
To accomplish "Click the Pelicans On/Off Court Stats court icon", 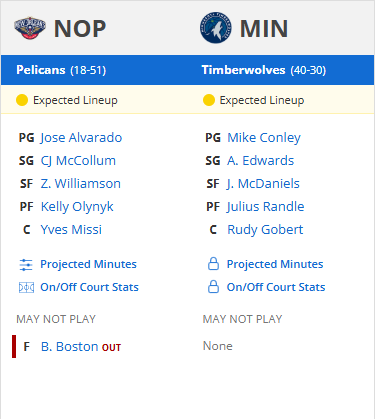I will coord(26,287).
